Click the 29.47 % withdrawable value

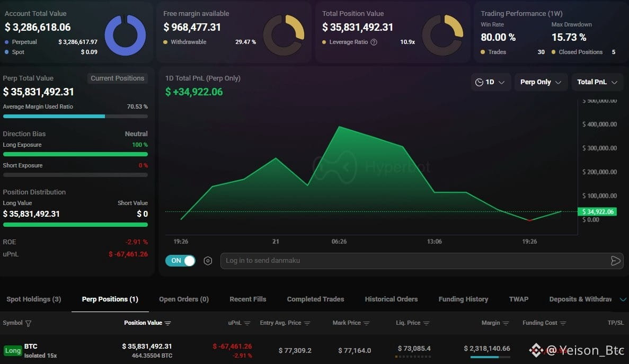click(x=245, y=42)
